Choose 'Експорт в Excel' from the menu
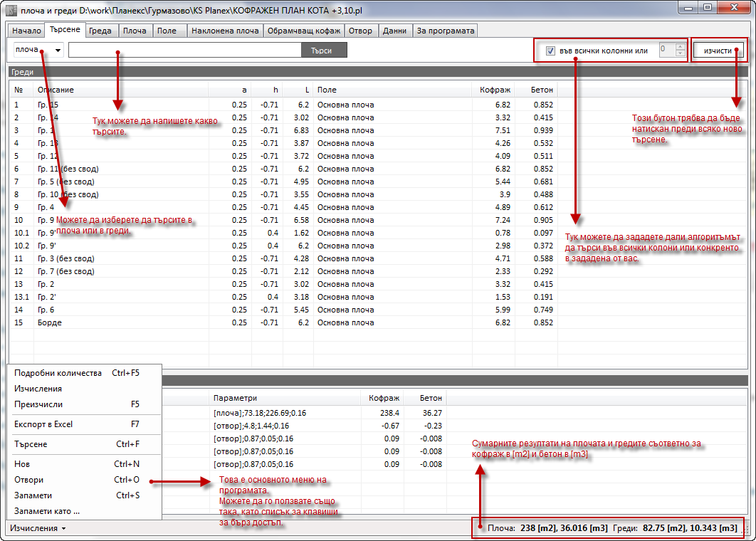Viewport: 756px width, 541px height. tap(43, 424)
